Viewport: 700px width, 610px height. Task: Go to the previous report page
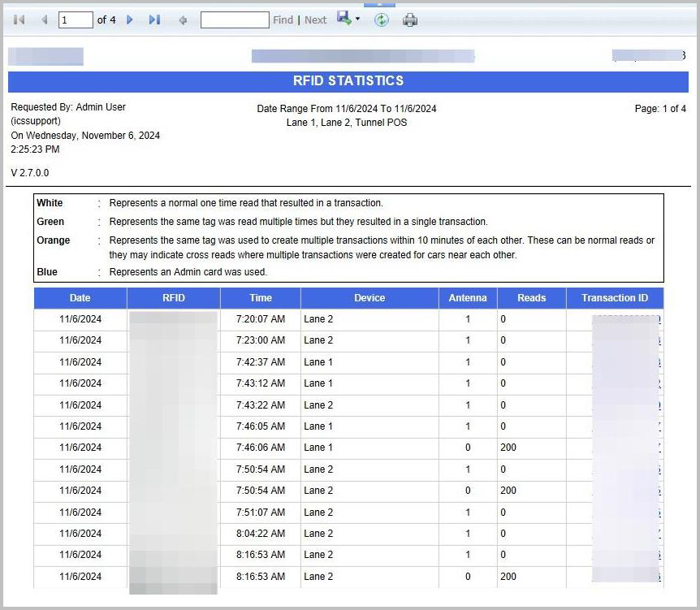[44, 19]
